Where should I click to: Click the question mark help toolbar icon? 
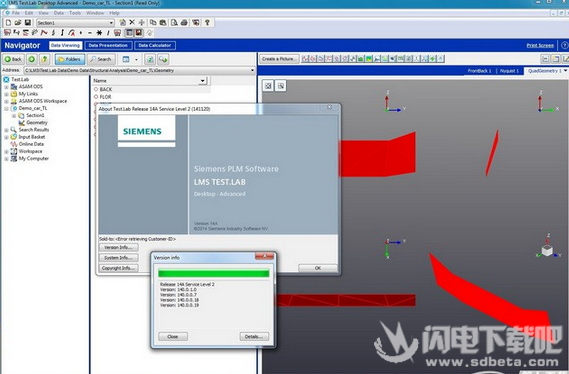pyautogui.click(x=207, y=22)
